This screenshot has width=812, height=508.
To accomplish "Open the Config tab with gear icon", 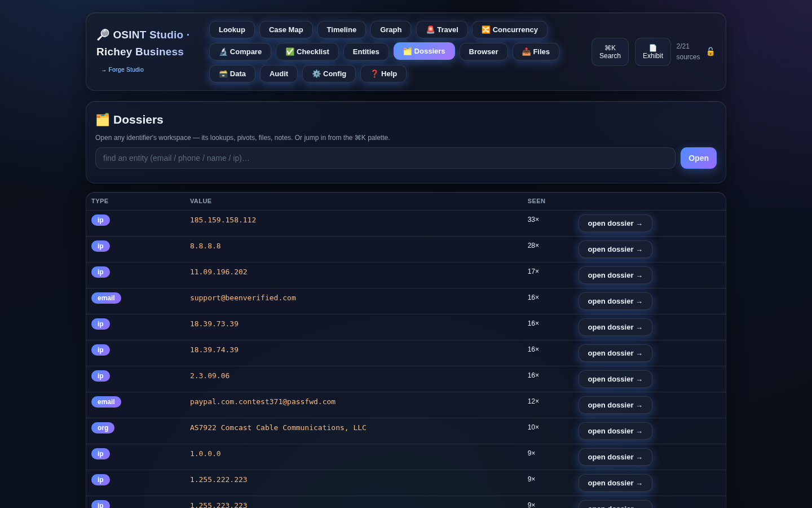I will click(329, 74).
